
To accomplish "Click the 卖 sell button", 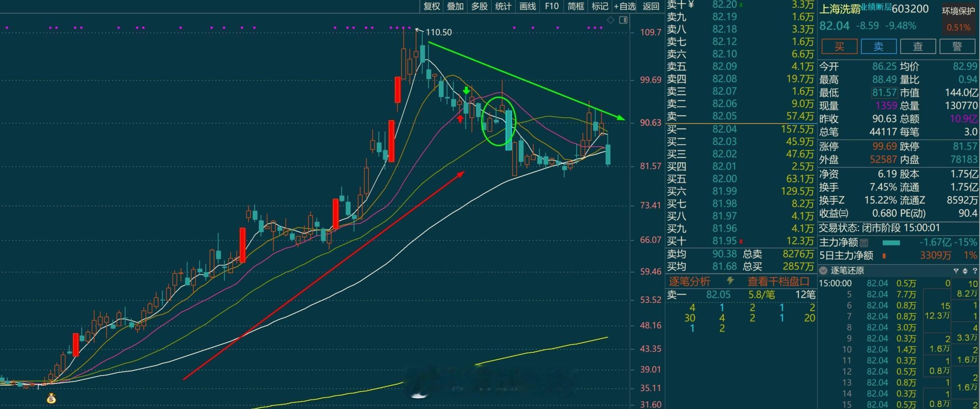I will pyautogui.click(x=878, y=46).
